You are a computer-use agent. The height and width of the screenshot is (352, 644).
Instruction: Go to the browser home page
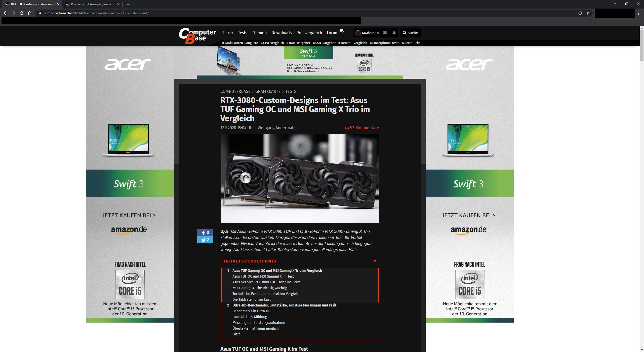30,13
